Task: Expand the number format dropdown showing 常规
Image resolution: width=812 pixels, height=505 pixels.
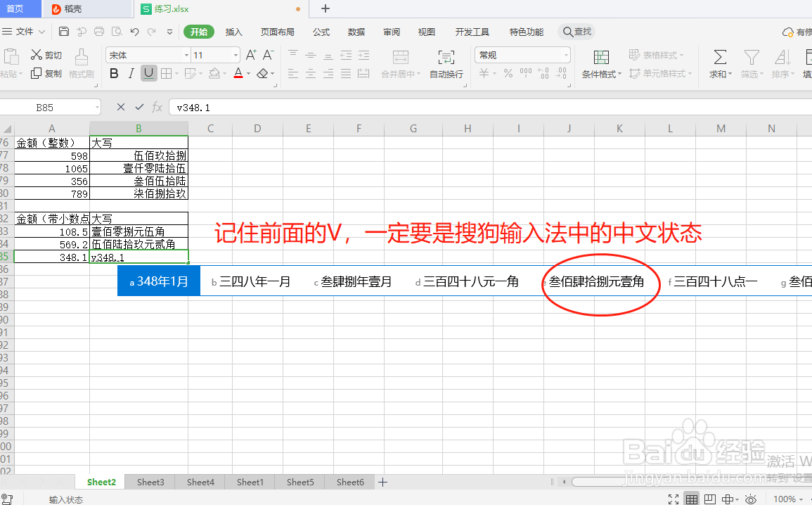Action: tap(567, 54)
